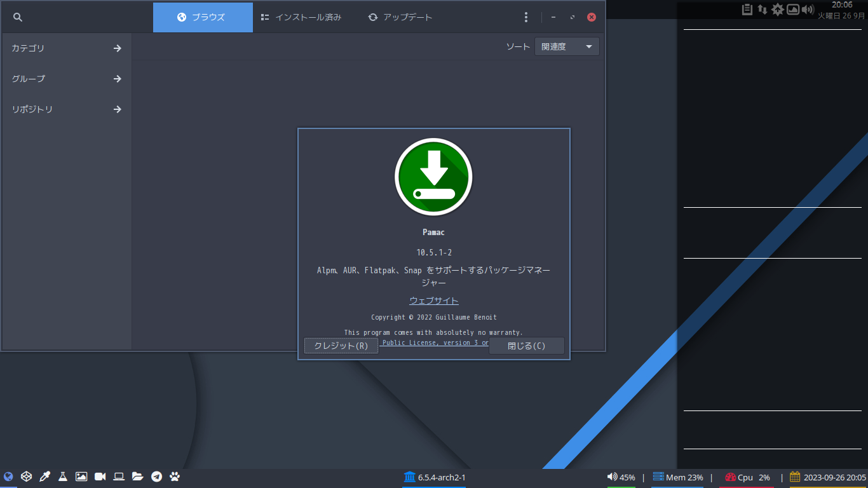This screenshot has width=868, height=488.
Task: Click the memory chip icon next to Mem
Action: pyautogui.click(x=658, y=477)
